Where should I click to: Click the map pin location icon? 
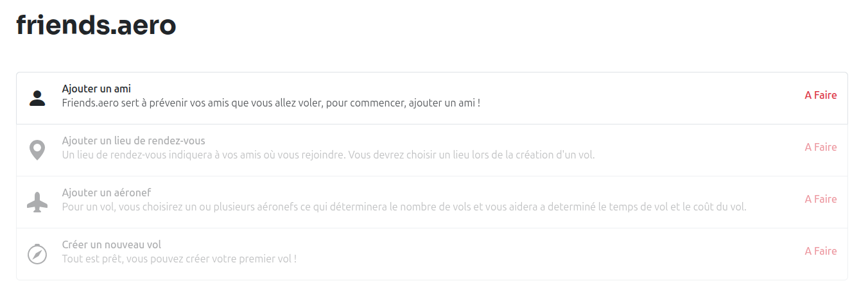tap(38, 150)
